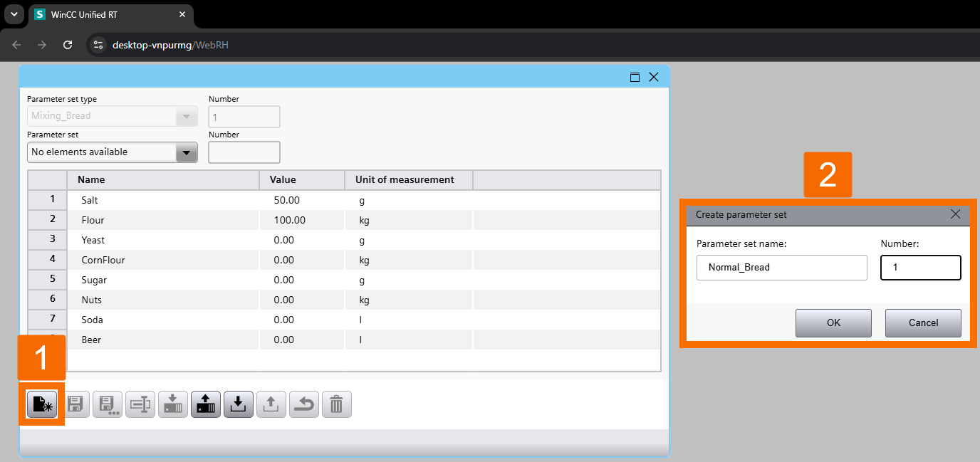Image resolution: width=980 pixels, height=462 pixels.
Task: Click the Salt value 50.00
Action: coord(286,201)
